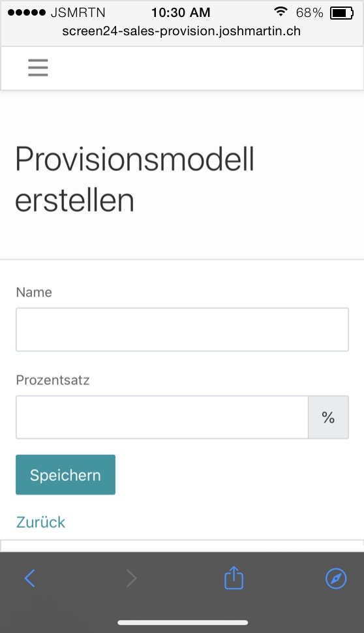Open the Safari compass icon
Viewport: 364px width, 633px height.
tap(336, 578)
